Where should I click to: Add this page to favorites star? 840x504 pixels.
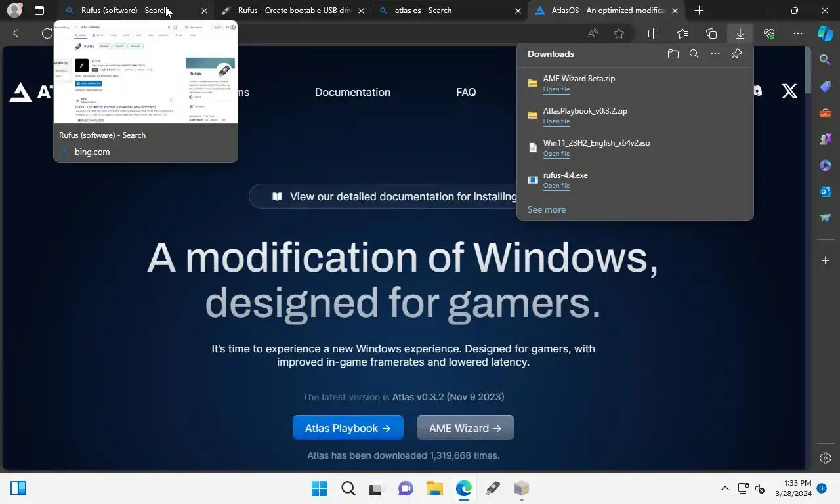[x=619, y=33]
